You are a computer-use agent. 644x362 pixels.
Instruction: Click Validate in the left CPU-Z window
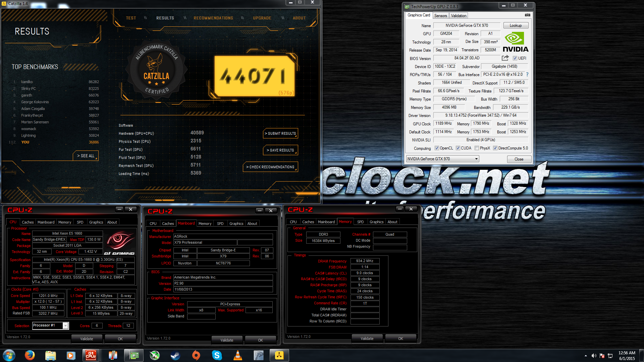(87, 339)
